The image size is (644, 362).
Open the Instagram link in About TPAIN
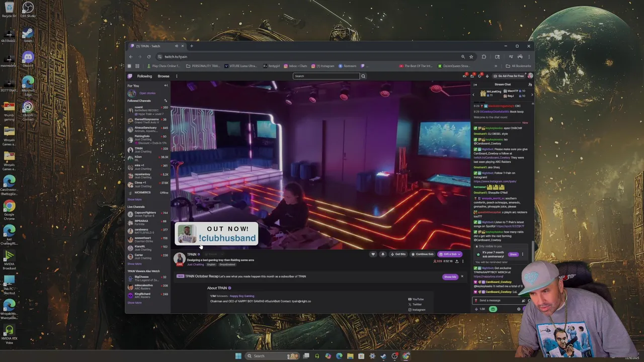pyautogui.click(x=417, y=310)
